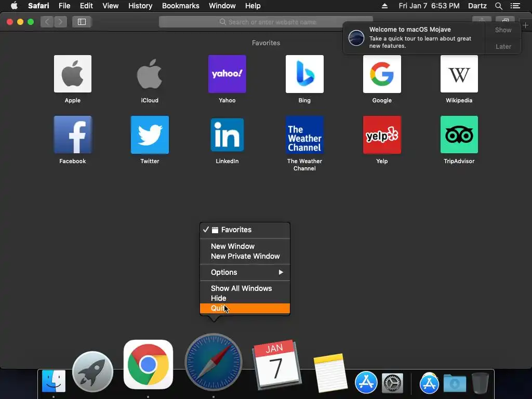Screen dimensions: 532x399
Task: Open the App Store icon beside Notes
Action: pyautogui.click(x=366, y=382)
